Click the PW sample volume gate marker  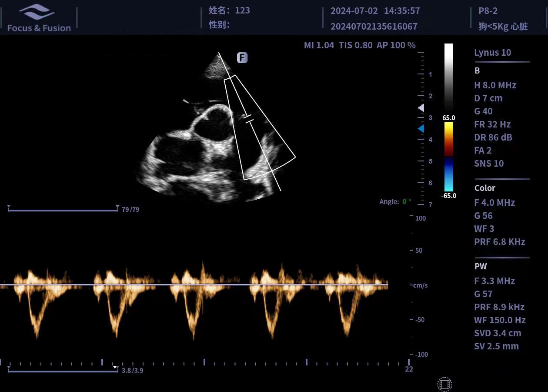coord(248,118)
